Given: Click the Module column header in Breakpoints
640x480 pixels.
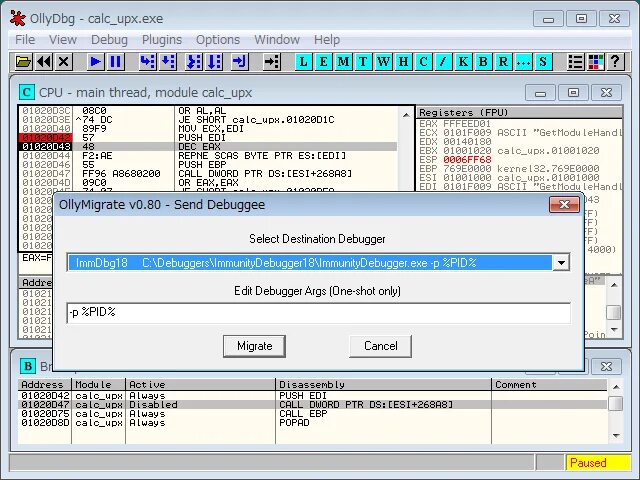Looking at the screenshot, I should tap(98, 384).
